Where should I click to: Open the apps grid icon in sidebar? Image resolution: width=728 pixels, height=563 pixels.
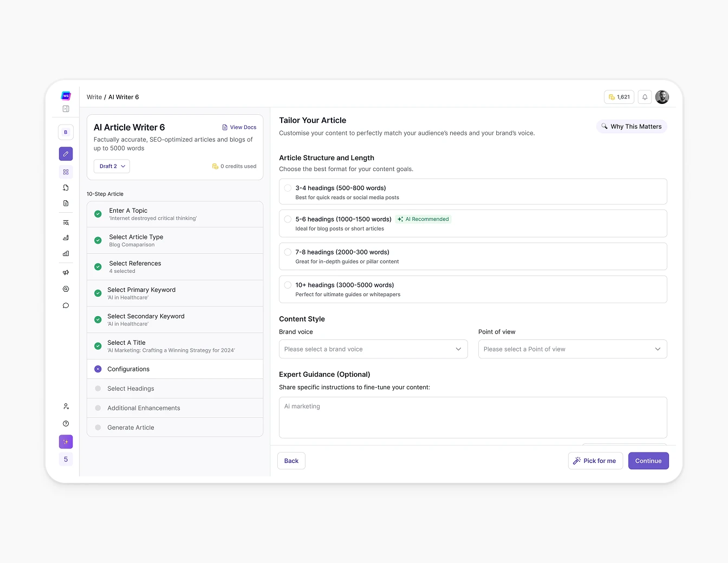tap(66, 172)
